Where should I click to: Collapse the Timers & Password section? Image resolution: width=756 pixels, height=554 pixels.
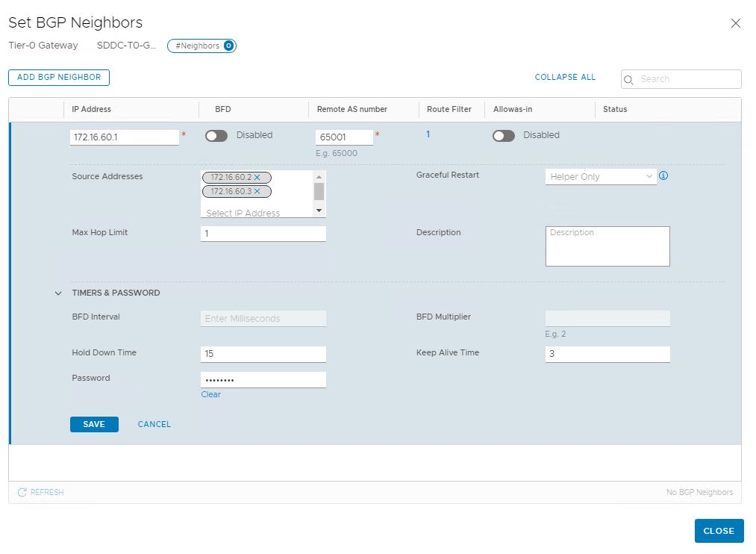pos(58,293)
